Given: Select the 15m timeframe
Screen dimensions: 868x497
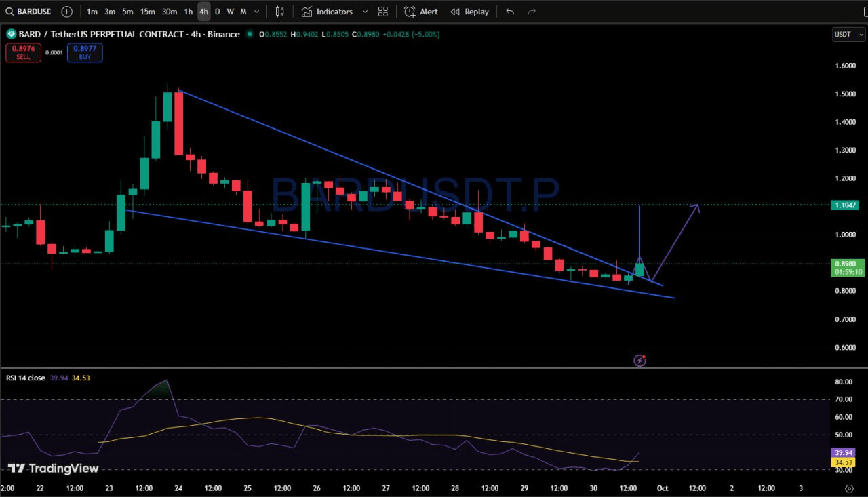Looking at the screenshot, I should pyautogui.click(x=147, y=12).
